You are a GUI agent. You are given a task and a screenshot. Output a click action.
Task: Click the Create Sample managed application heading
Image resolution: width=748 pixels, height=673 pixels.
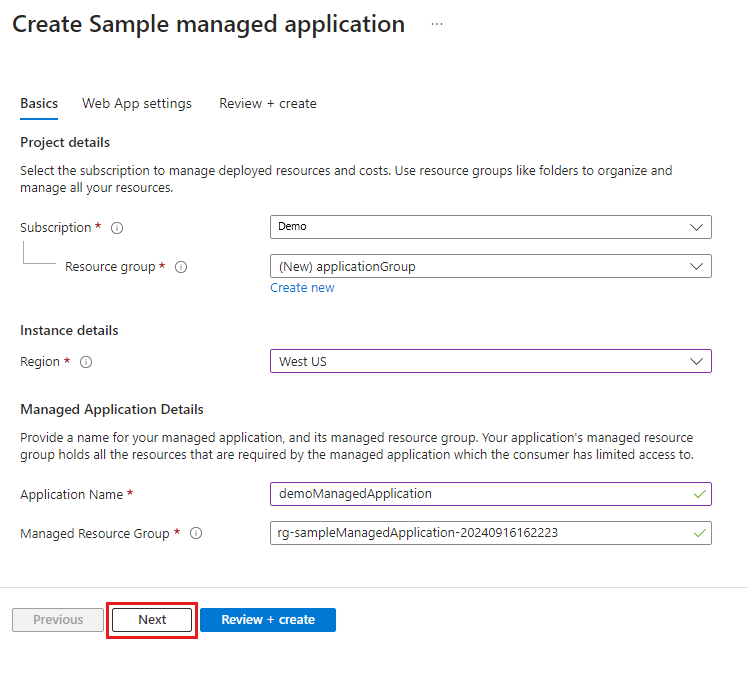tap(209, 25)
